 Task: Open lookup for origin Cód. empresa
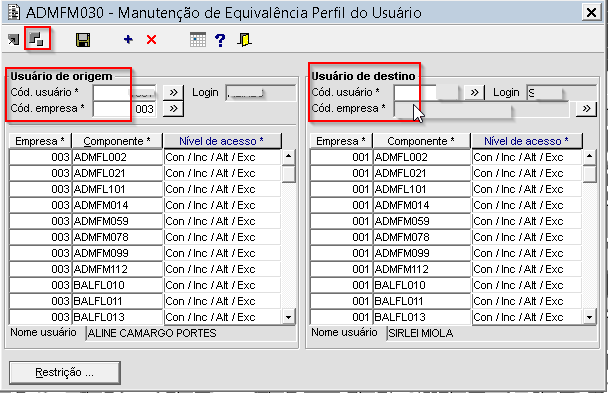pos(173,109)
